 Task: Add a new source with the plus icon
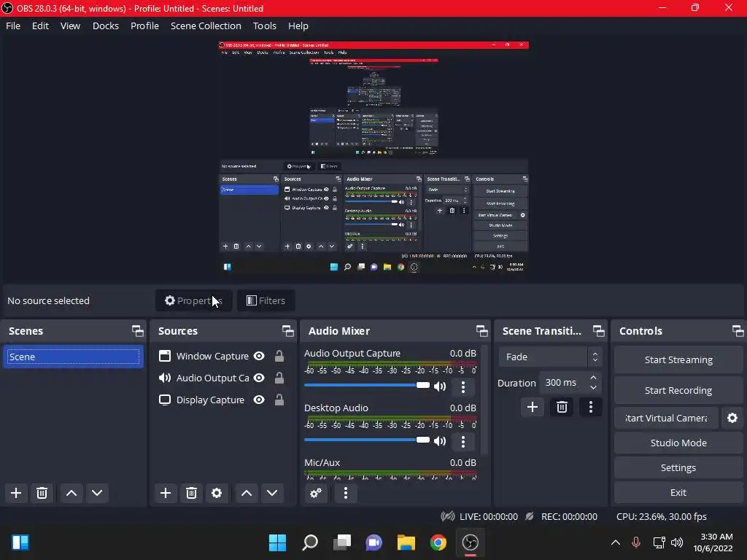pyautogui.click(x=166, y=493)
